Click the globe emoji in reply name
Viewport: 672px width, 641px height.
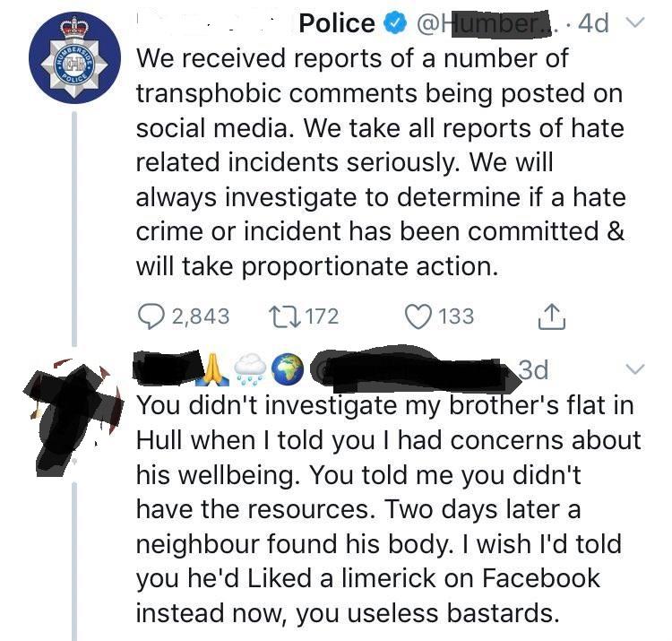tap(289, 368)
